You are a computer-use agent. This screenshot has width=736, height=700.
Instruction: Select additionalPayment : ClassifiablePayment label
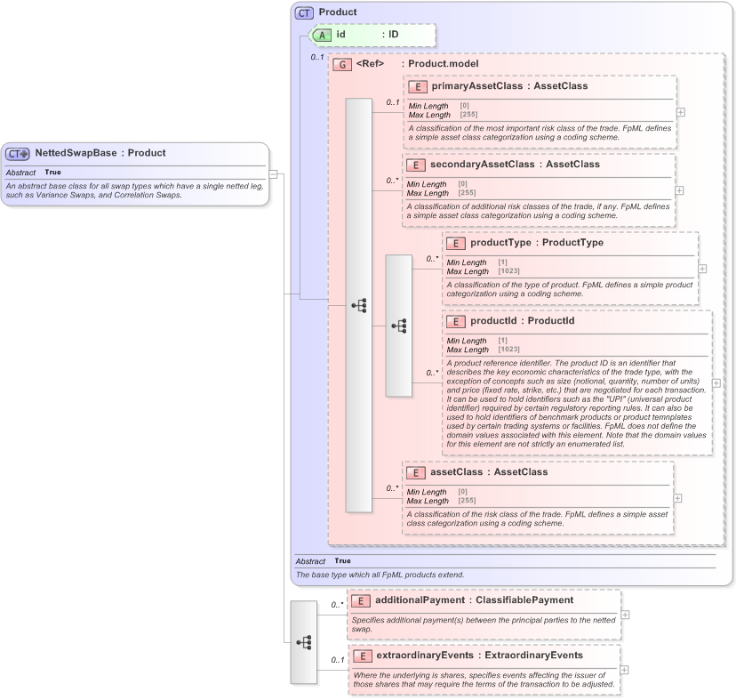click(474, 600)
